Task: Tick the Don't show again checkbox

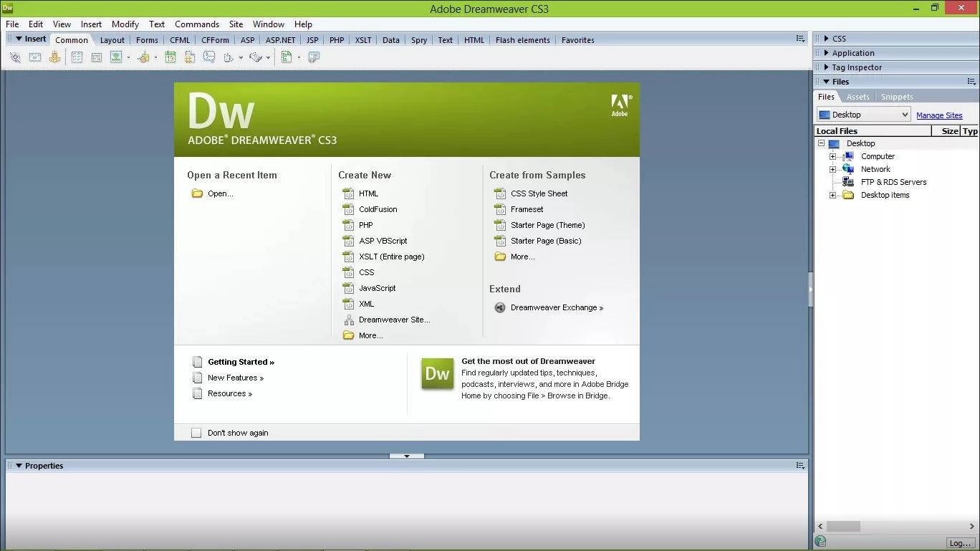Action: 196,433
